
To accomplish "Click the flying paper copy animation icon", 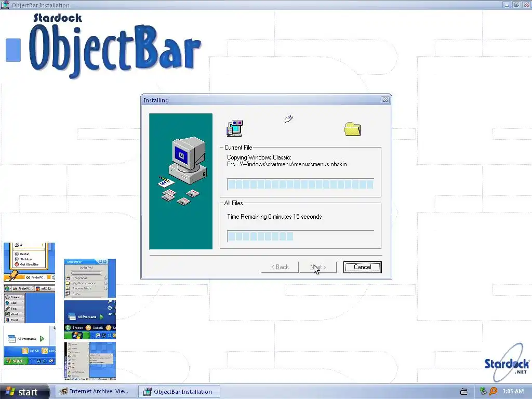I will (x=289, y=118).
